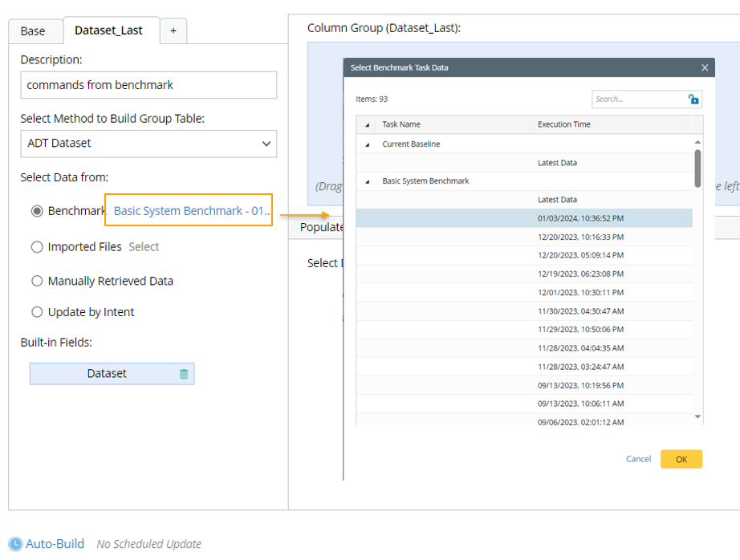Image resolution: width=740 pixels, height=560 pixels.
Task: Switch to the Base tab
Action: (33, 31)
